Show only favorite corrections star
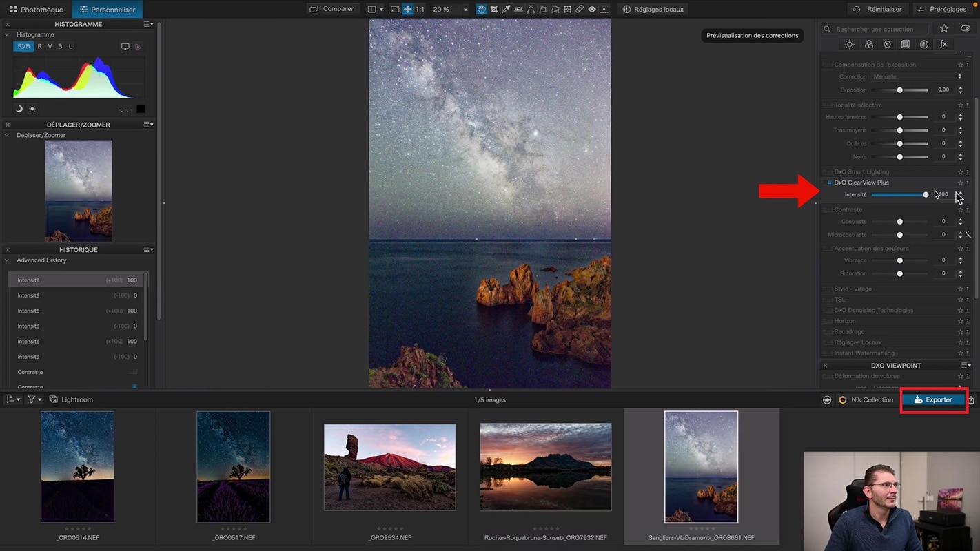Image resolution: width=980 pixels, height=551 pixels. click(x=944, y=28)
